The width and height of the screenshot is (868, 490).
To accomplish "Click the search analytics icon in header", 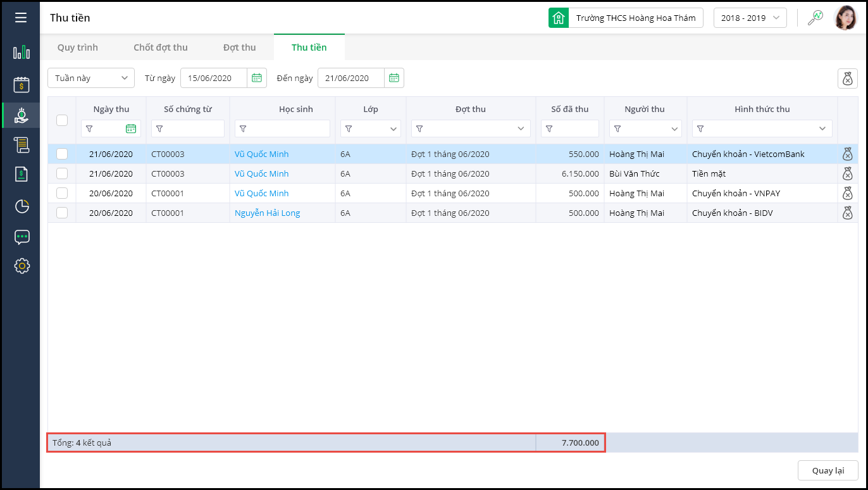I will click(x=815, y=18).
